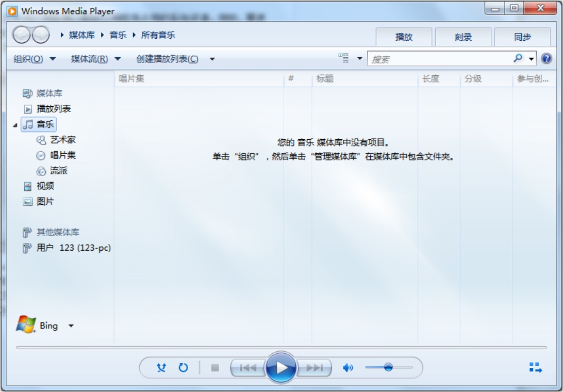This screenshot has width=563, height=392.
Task: Click the Windows Media Player title icon
Action: [12, 11]
